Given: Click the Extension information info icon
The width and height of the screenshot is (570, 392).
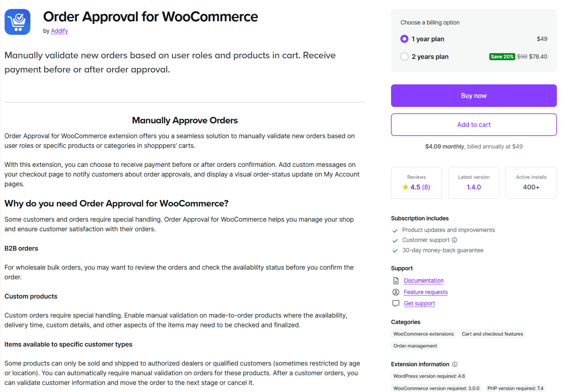Looking at the screenshot, I should point(455,364).
